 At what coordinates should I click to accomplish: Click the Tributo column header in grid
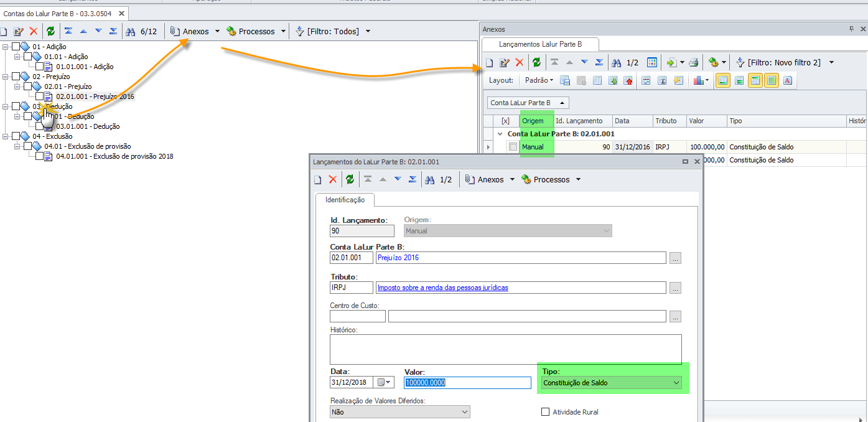[669, 121]
